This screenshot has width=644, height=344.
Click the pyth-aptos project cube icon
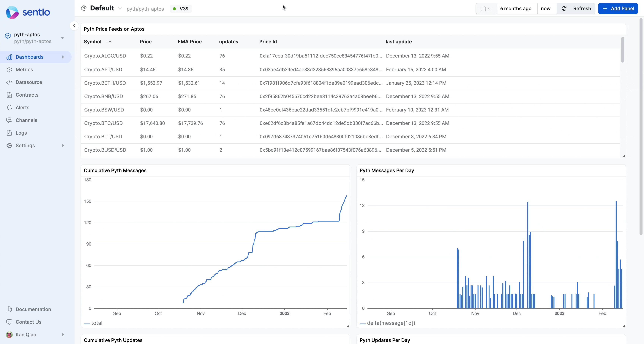click(x=8, y=36)
